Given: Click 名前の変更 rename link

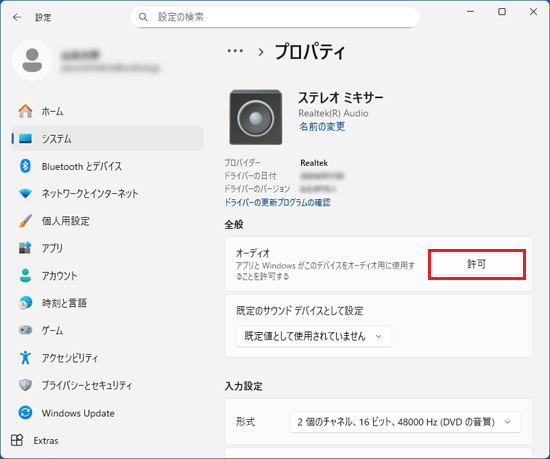Looking at the screenshot, I should pos(322,126).
